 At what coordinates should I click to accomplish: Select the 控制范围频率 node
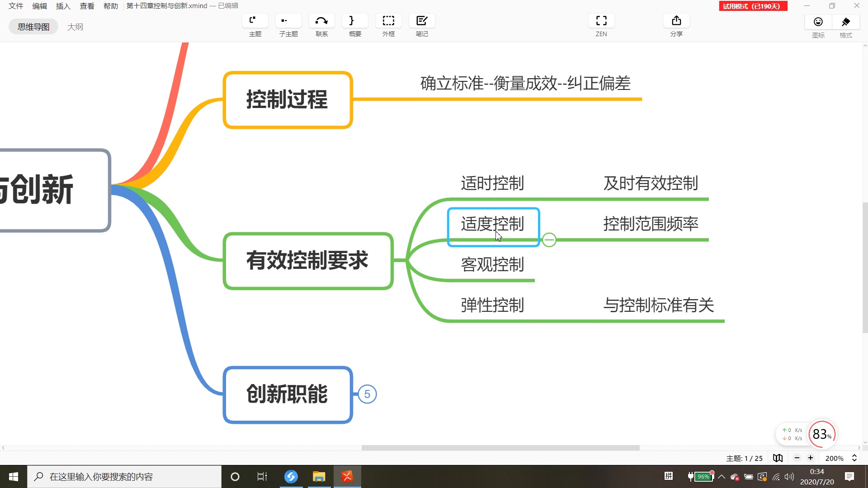pyautogui.click(x=651, y=224)
